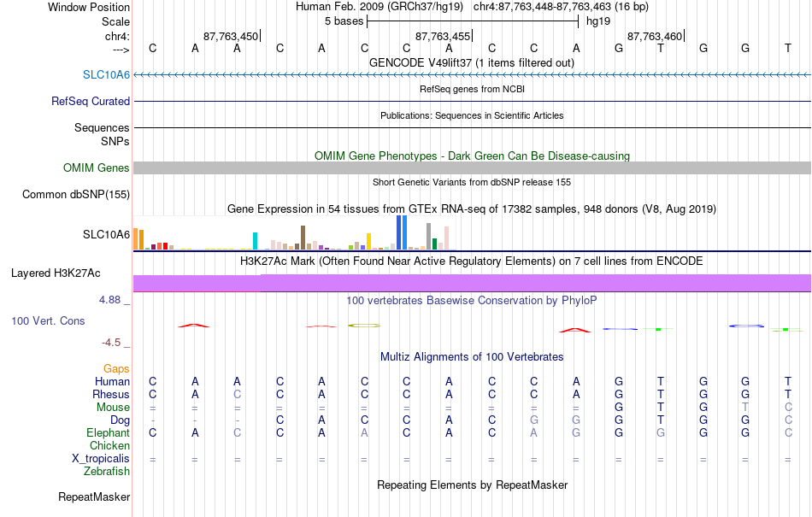Click the Common dbSNP(155) track label
The width and height of the screenshot is (812, 517).
click(75, 195)
